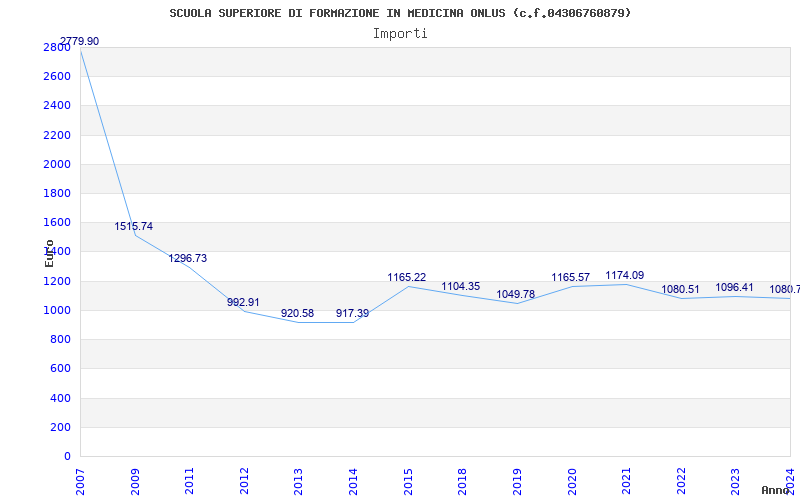Click the data label 917.39
The width and height of the screenshot is (800, 500).
(x=353, y=313)
